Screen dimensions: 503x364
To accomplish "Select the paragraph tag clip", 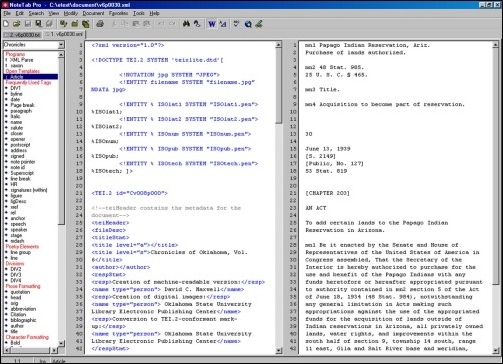I will click(x=21, y=111).
